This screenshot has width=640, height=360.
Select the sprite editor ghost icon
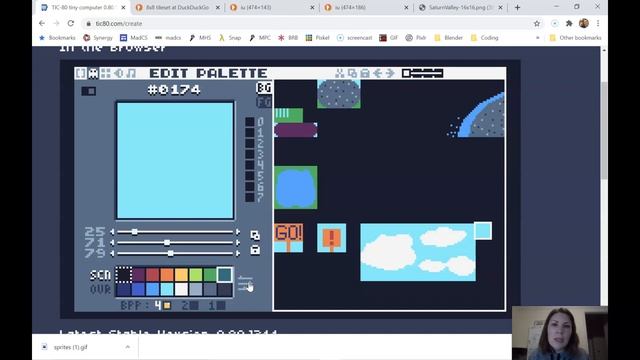coord(93,73)
